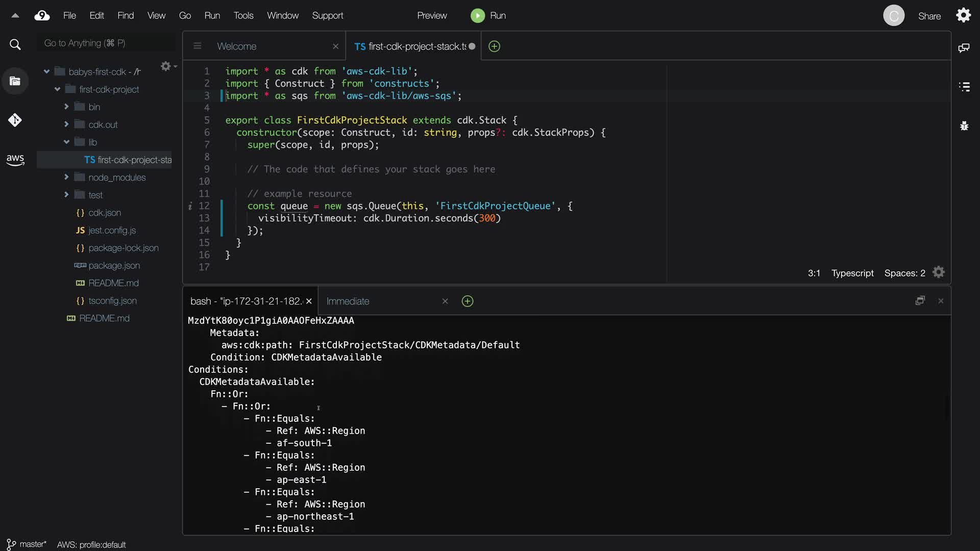
Task: Open the Collaborate chat icon
Action: click(964, 48)
